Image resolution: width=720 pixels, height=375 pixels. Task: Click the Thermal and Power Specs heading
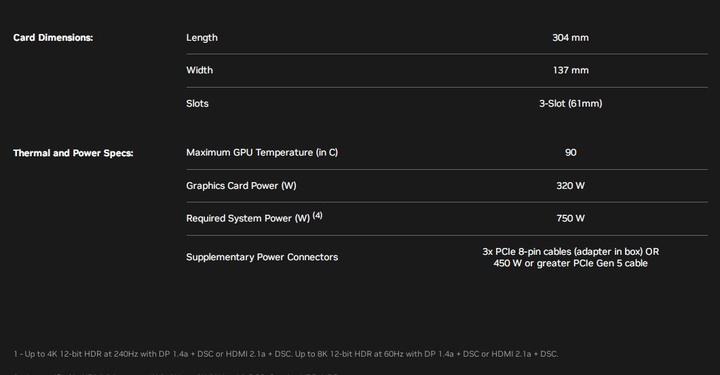point(73,153)
